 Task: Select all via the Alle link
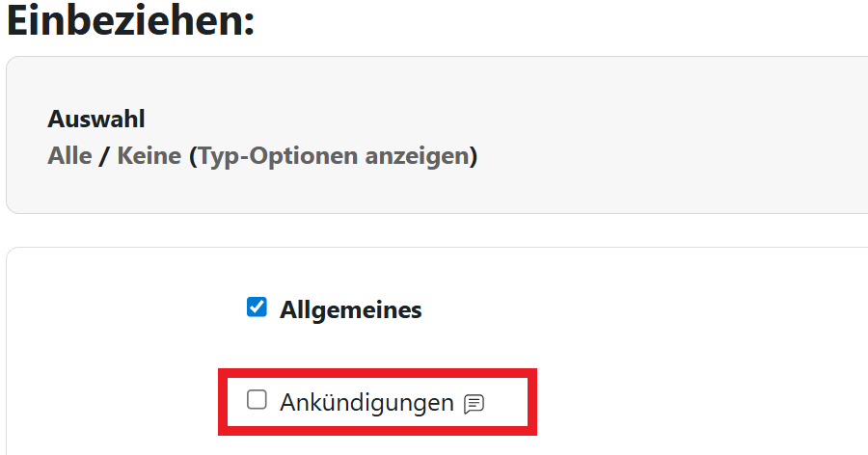pos(69,155)
